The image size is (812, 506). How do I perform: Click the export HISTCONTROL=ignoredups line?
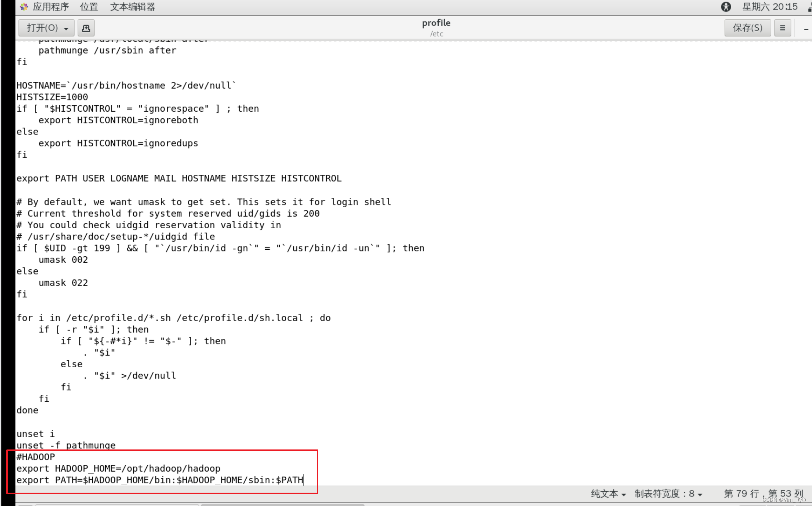[x=118, y=143]
